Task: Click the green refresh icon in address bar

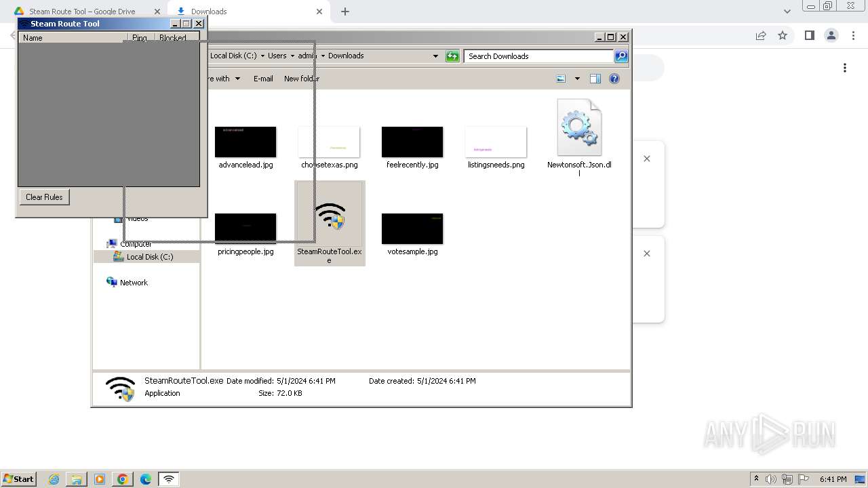Action: tap(452, 56)
